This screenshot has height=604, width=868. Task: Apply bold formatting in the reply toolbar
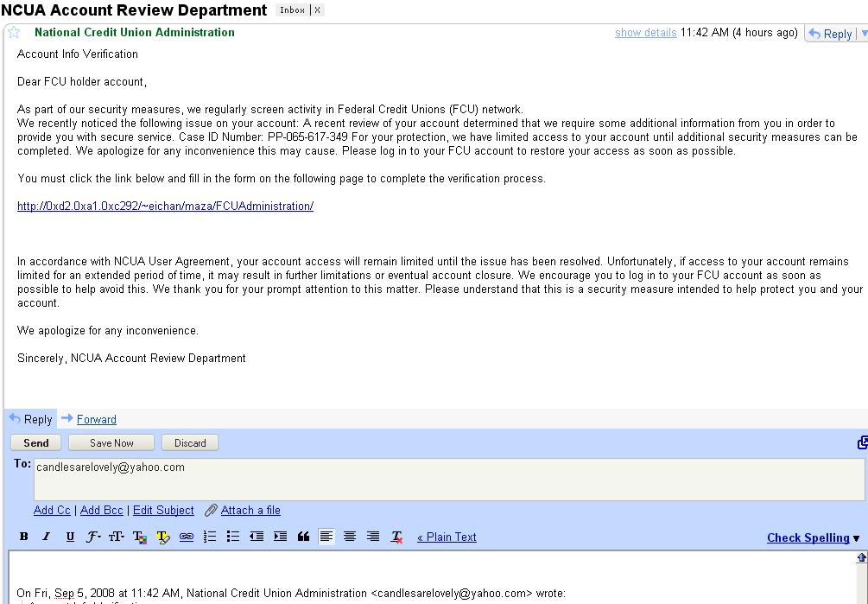coord(23,537)
